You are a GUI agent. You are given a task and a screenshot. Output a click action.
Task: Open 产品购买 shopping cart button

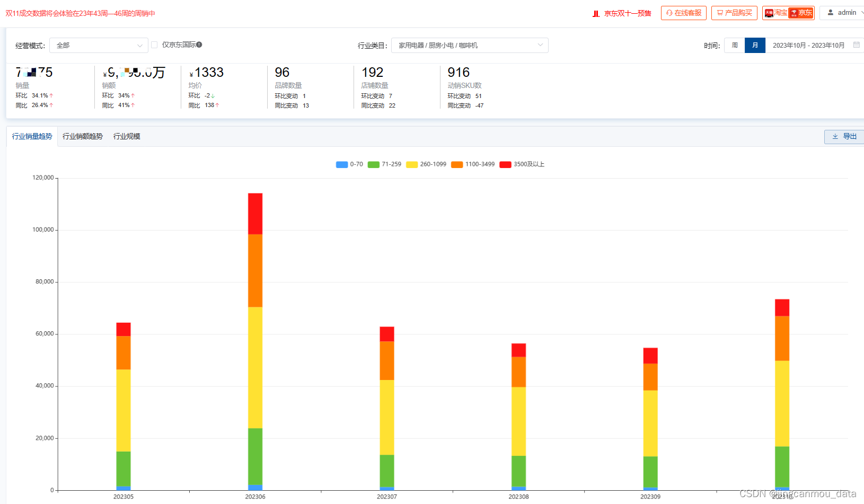(x=734, y=13)
